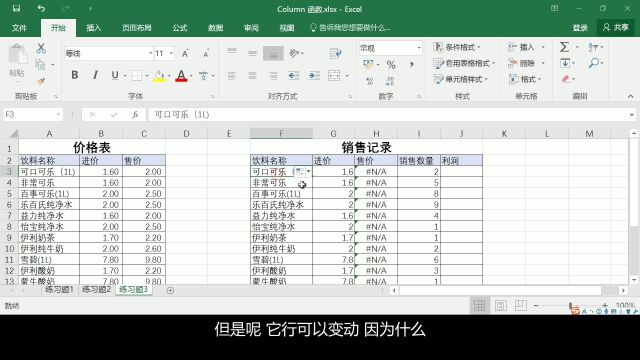The height and width of the screenshot is (360, 640).
Task: Click the Cut scissors icon
Action: pos(41,49)
